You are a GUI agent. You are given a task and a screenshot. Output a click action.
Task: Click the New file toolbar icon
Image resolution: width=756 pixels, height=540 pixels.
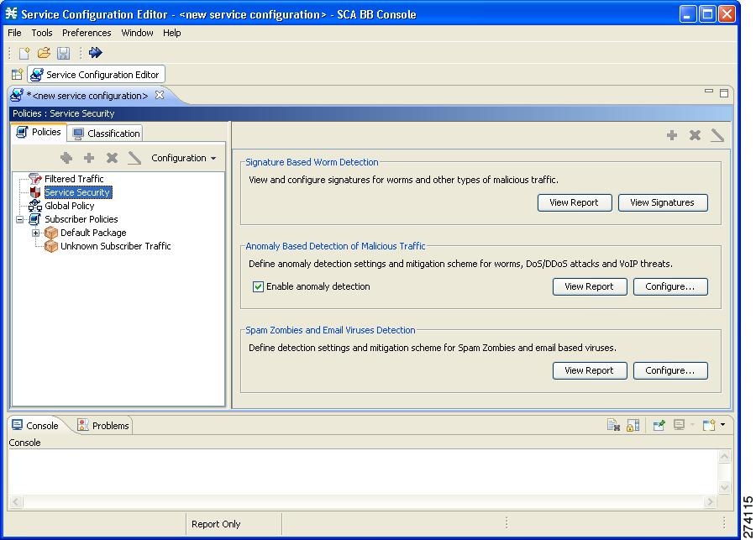click(x=24, y=53)
